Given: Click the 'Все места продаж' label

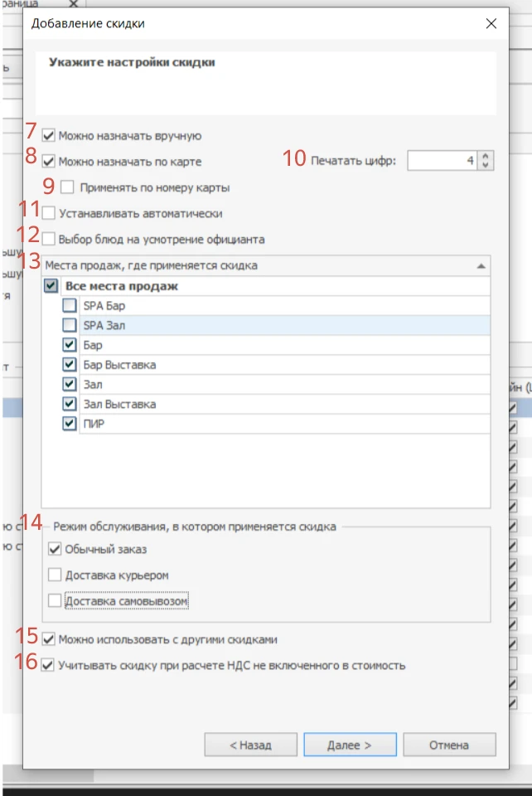Looking at the screenshot, I should coord(122,286).
